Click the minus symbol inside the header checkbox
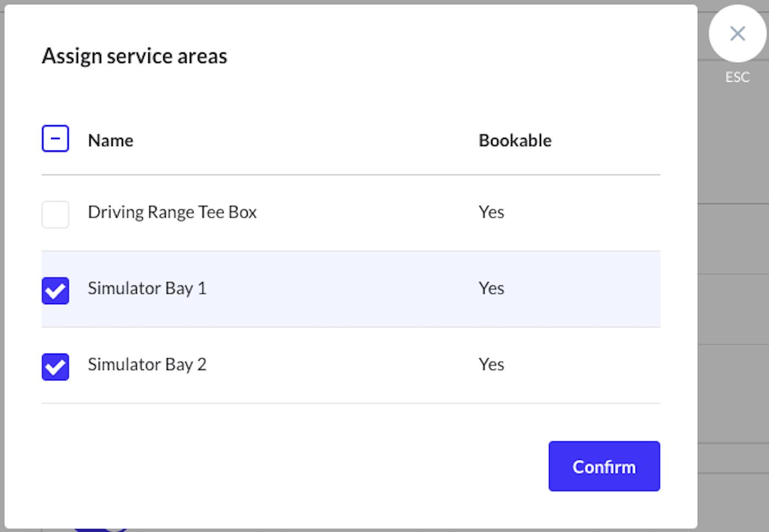This screenshot has height=532, width=769. [x=55, y=138]
